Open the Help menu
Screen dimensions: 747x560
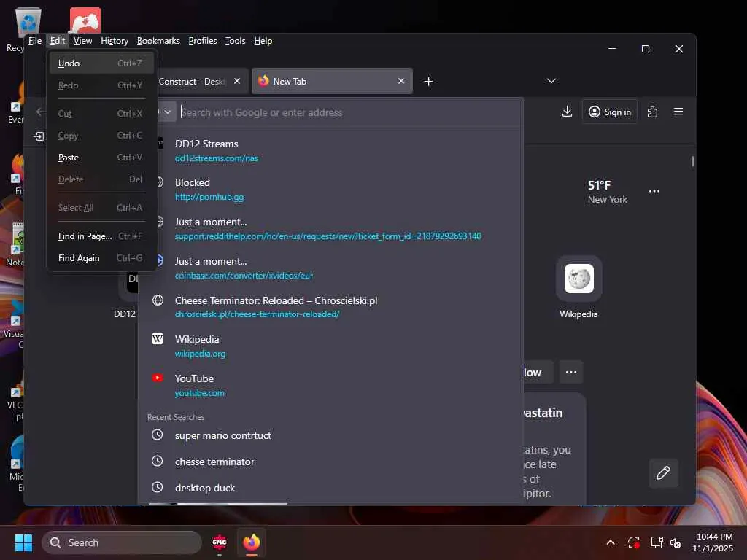[x=263, y=41]
